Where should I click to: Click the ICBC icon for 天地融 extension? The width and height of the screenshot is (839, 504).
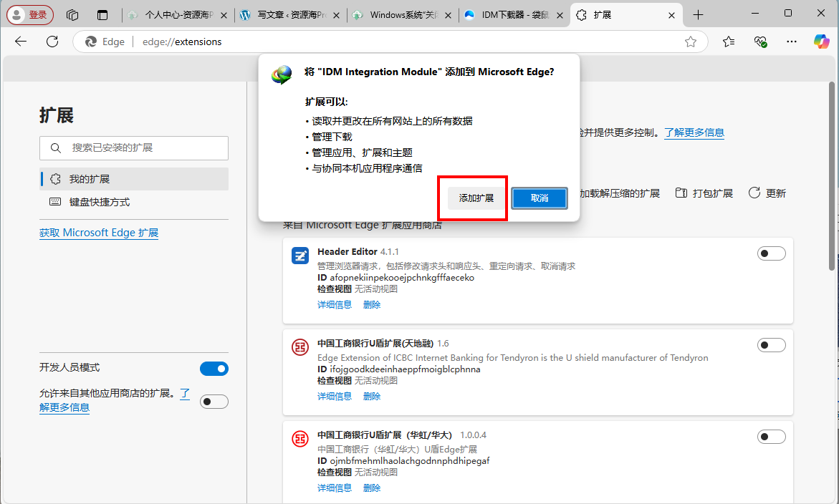[x=300, y=347]
